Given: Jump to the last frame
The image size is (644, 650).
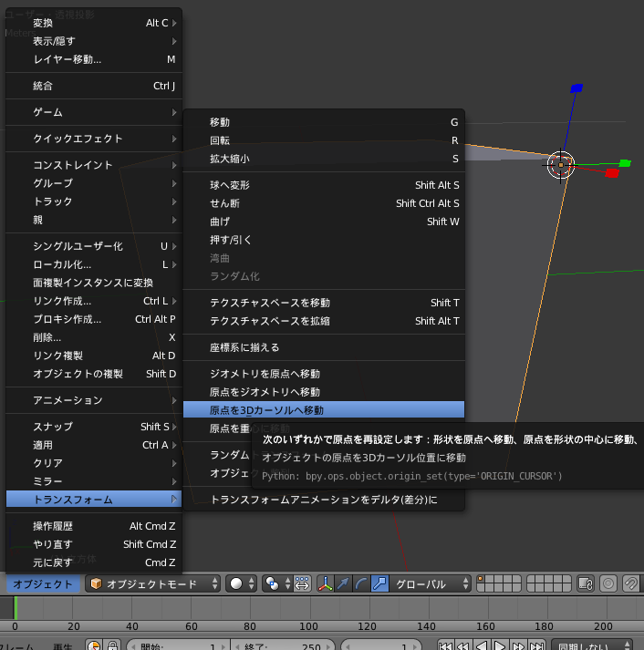Looking at the screenshot, I should 537,645.
